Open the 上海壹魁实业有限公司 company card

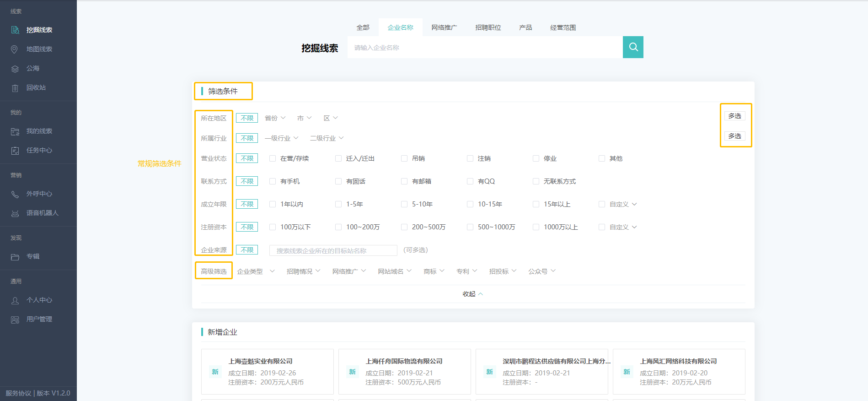(x=268, y=372)
